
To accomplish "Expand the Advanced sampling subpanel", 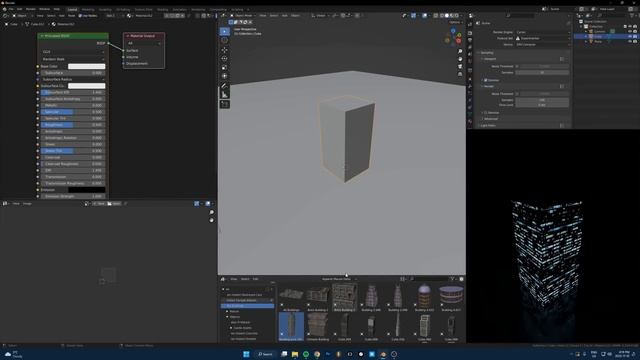I will (490, 119).
